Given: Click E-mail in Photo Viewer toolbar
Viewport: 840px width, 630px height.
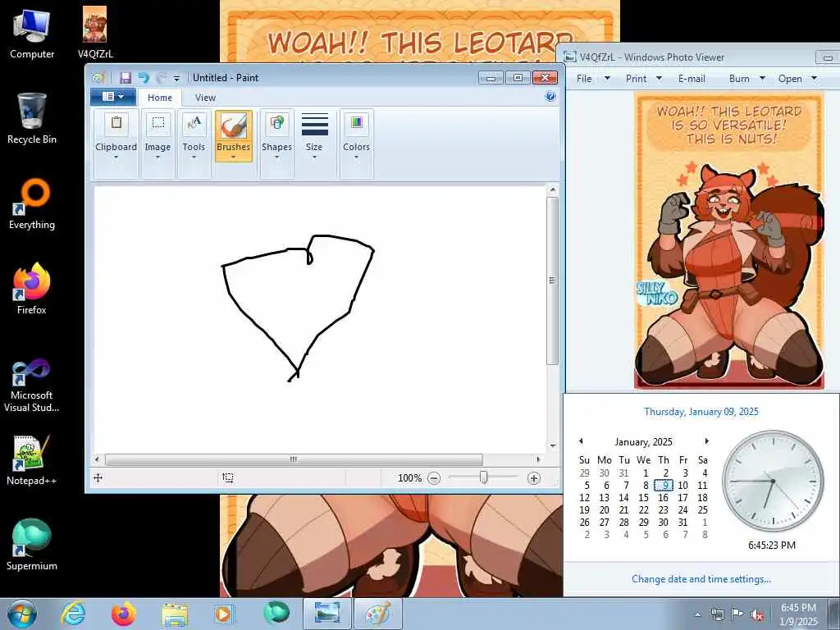Looking at the screenshot, I should tap(692, 79).
